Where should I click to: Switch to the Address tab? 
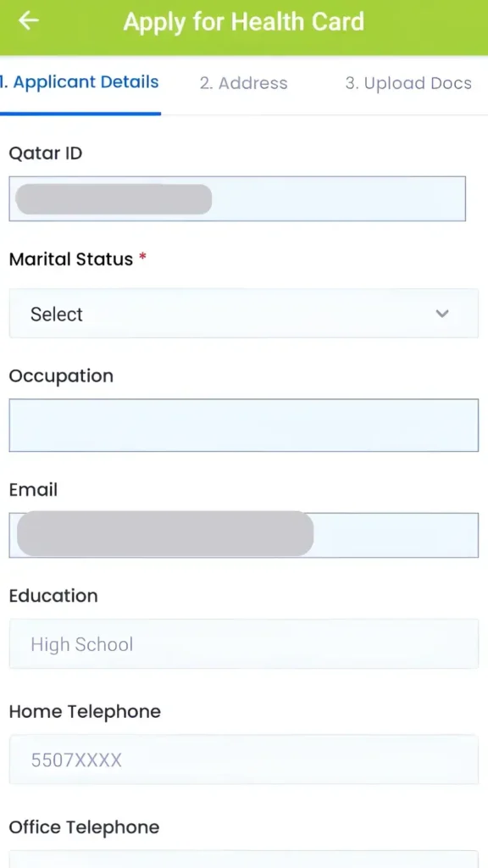pos(243,84)
